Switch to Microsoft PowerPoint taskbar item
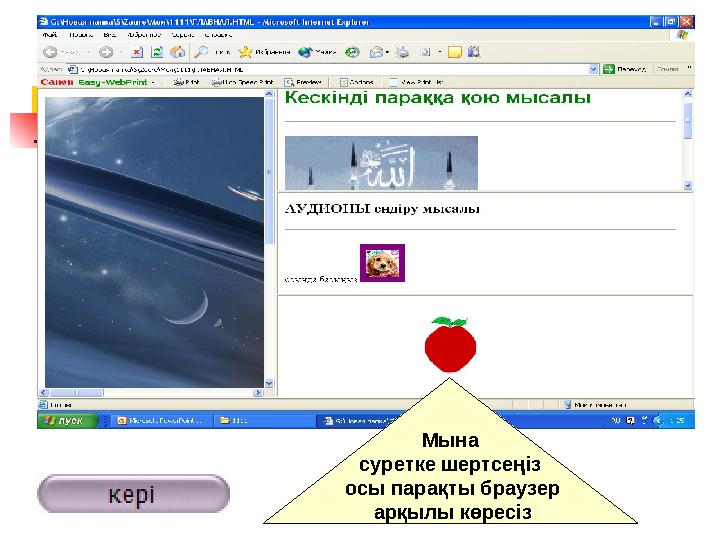The width and height of the screenshot is (720, 540). (x=161, y=421)
